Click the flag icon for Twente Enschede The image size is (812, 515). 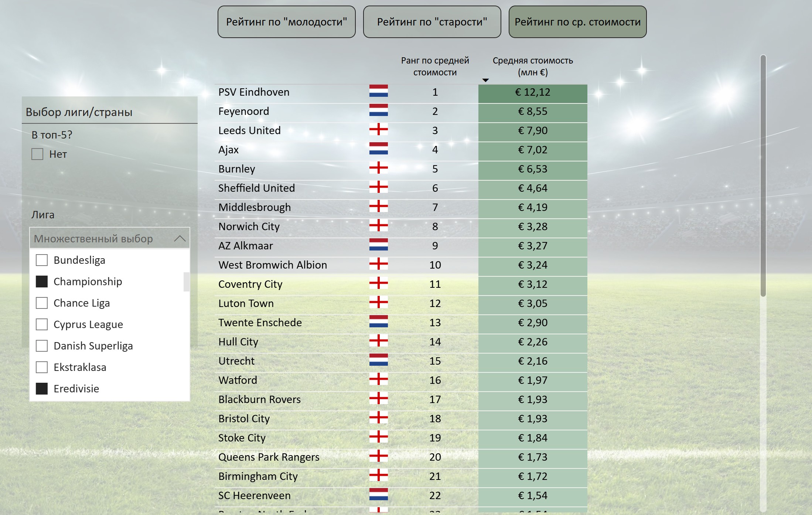(x=378, y=321)
